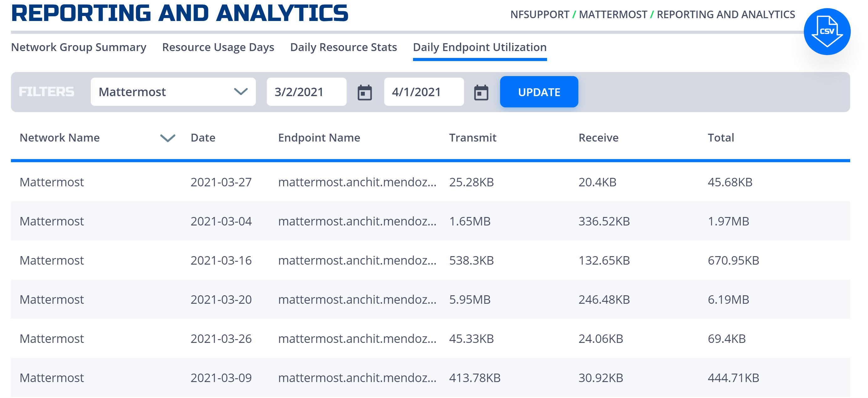The image size is (868, 398).
Task: Select date cell 2021-03-27
Action: 221,182
